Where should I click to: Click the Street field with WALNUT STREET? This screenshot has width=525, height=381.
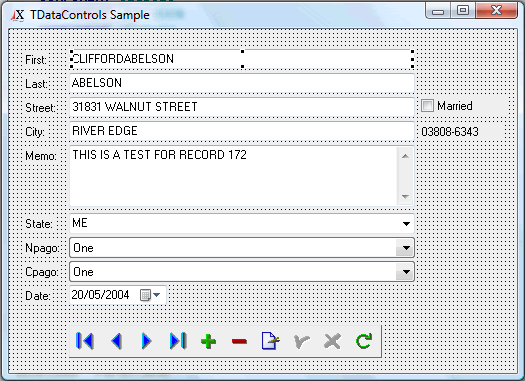coord(242,107)
